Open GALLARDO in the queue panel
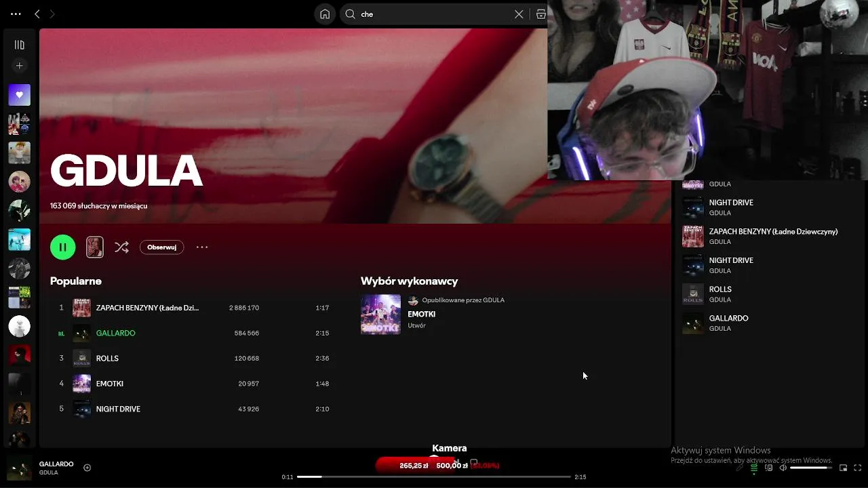 click(x=728, y=318)
